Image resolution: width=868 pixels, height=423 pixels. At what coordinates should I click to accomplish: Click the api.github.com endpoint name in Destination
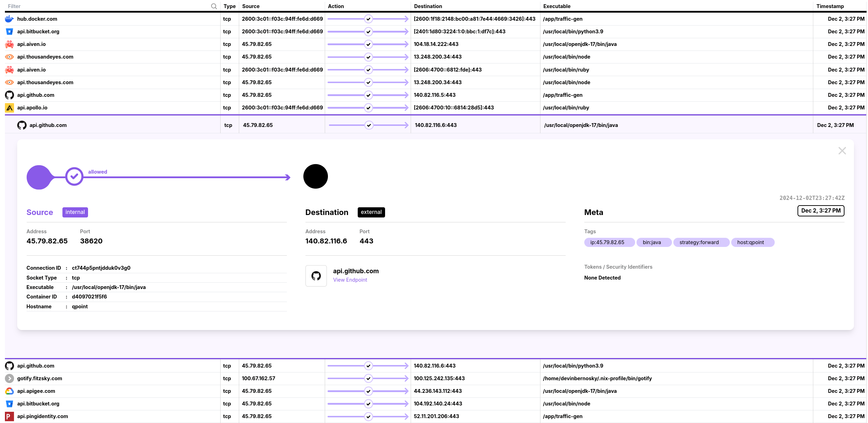coord(356,271)
